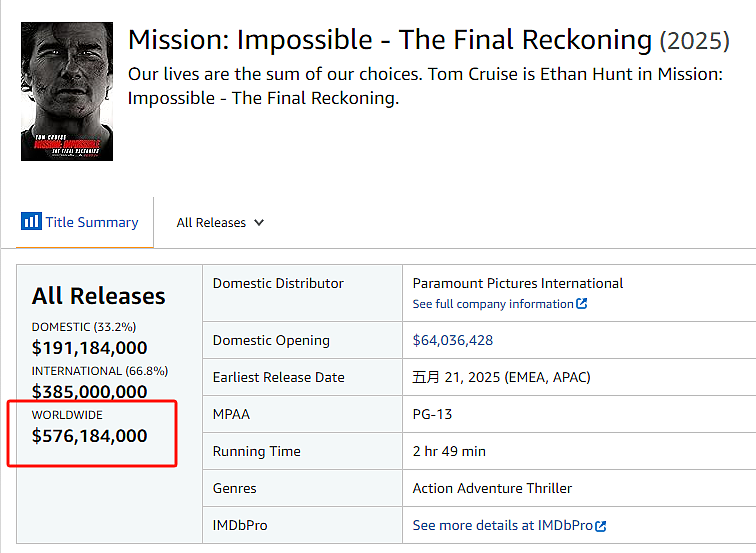Click the domestic gross $191,184,000 figure
This screenshot has width=756, height=553.
(89, 348)
